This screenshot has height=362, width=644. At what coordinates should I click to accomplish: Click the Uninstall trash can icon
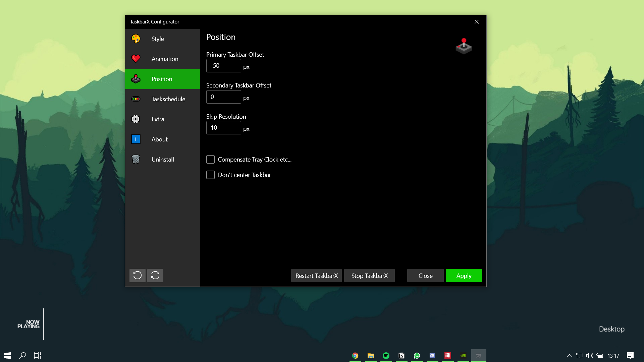coord(136,159)
